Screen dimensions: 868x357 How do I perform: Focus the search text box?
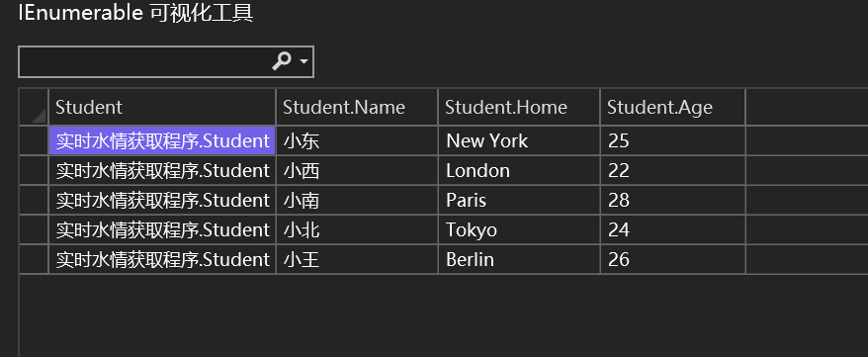coord(145,61)
